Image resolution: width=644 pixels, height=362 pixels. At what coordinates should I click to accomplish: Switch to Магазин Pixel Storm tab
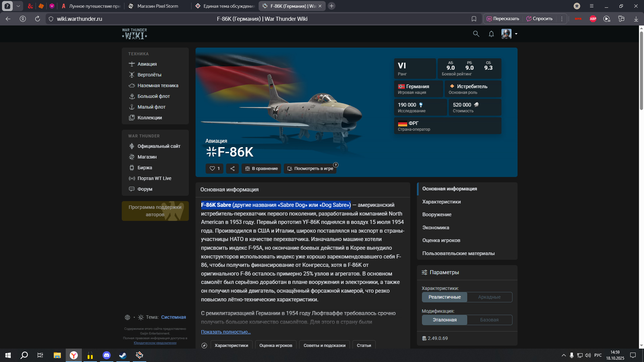pyautogui.click(x=158, y=6)
